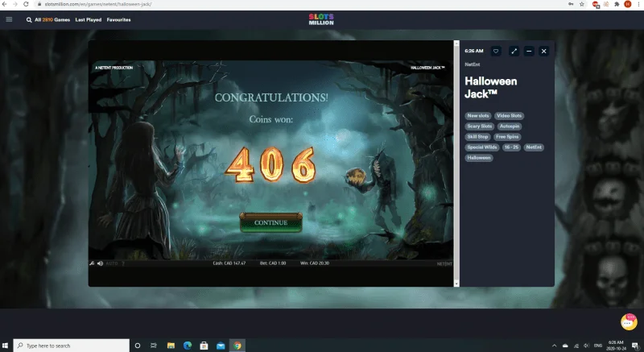Select the Video Slots tag

tap(510, 116)
